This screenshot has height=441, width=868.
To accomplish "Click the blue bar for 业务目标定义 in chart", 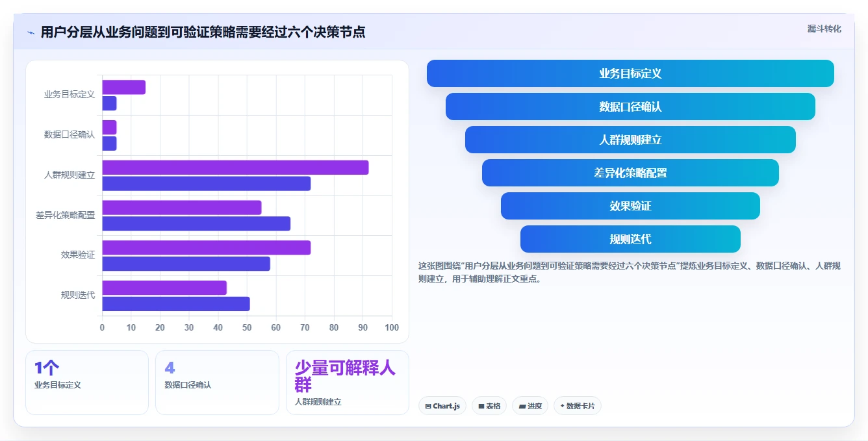I will click(109, 103).
